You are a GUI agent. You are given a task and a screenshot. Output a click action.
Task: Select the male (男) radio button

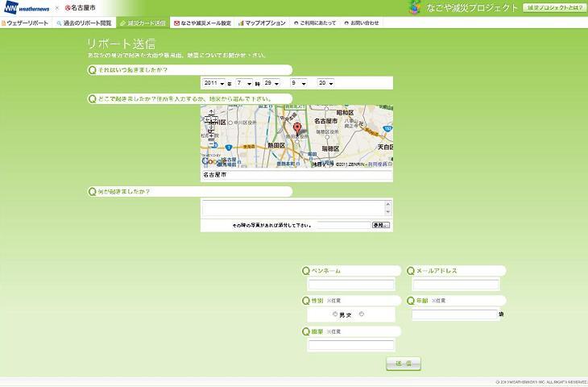click(335, 314)
